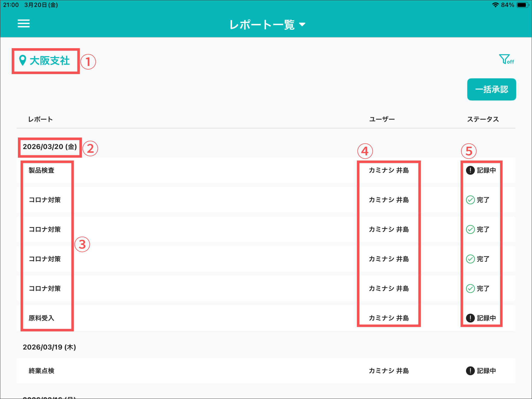Click the ステータス column header

pos(483,119)
